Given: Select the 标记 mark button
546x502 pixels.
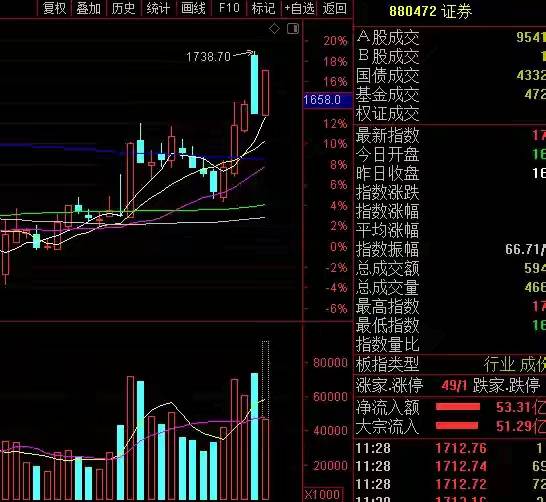Looking at the screenshot, I should tap(263, 8).
